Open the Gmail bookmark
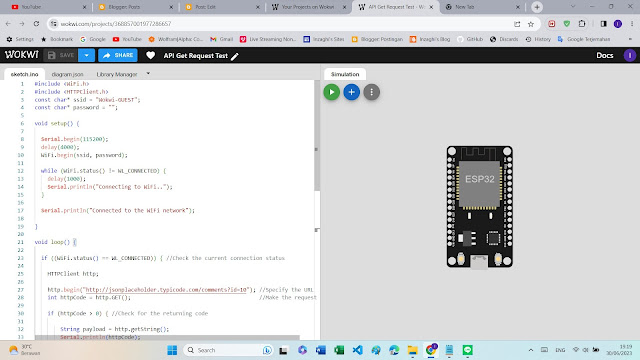The image size is (640, 360). (x=221, y=39)
